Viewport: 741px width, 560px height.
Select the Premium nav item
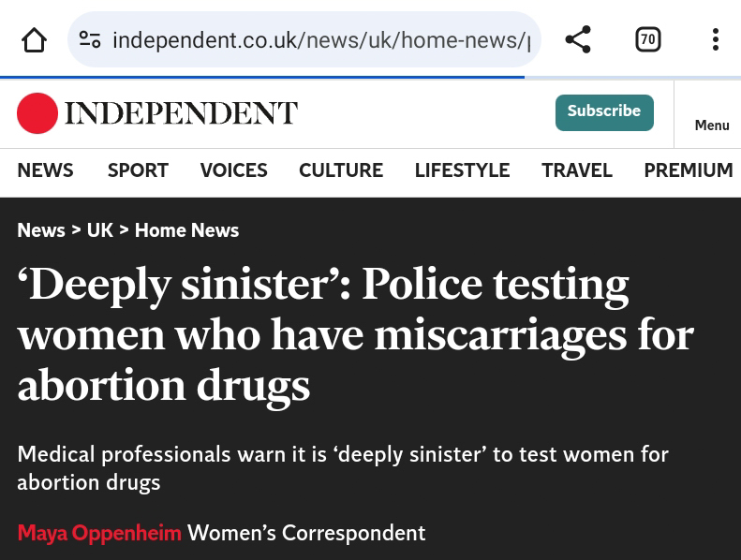[x=688, y=170]
